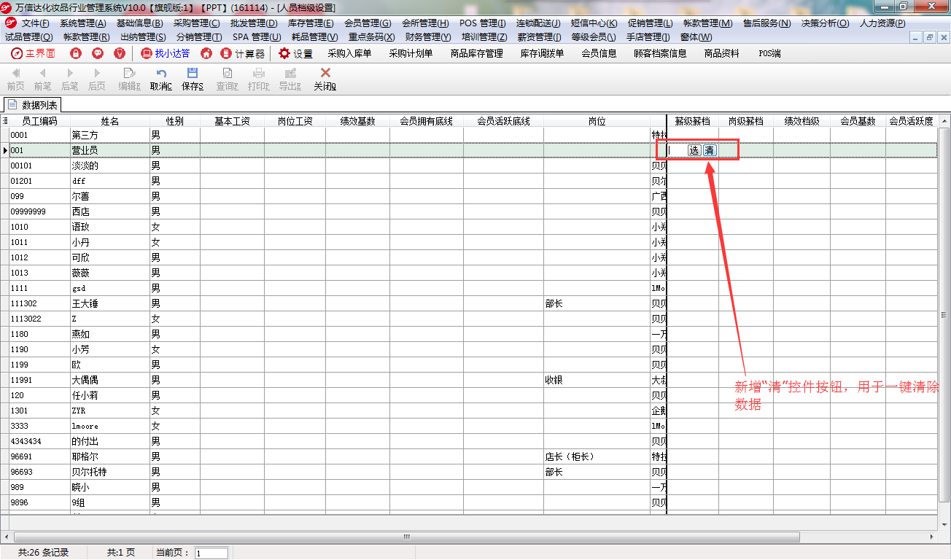Open 库存调拨单 shortcut

point(542,53)
